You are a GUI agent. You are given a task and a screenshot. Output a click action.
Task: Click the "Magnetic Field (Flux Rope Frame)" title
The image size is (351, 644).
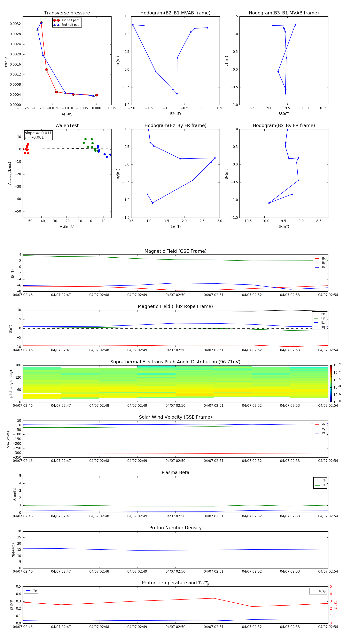tap(175, 307)
